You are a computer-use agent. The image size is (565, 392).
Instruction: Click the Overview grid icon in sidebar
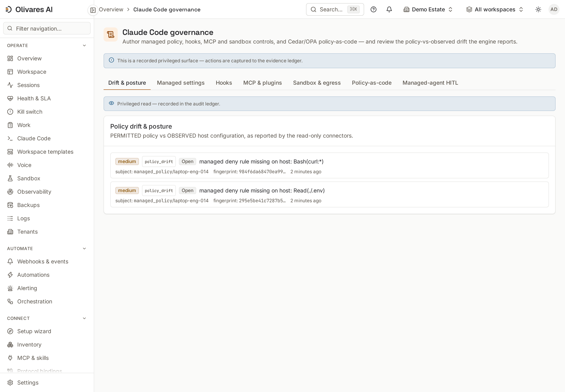(10, 58)
